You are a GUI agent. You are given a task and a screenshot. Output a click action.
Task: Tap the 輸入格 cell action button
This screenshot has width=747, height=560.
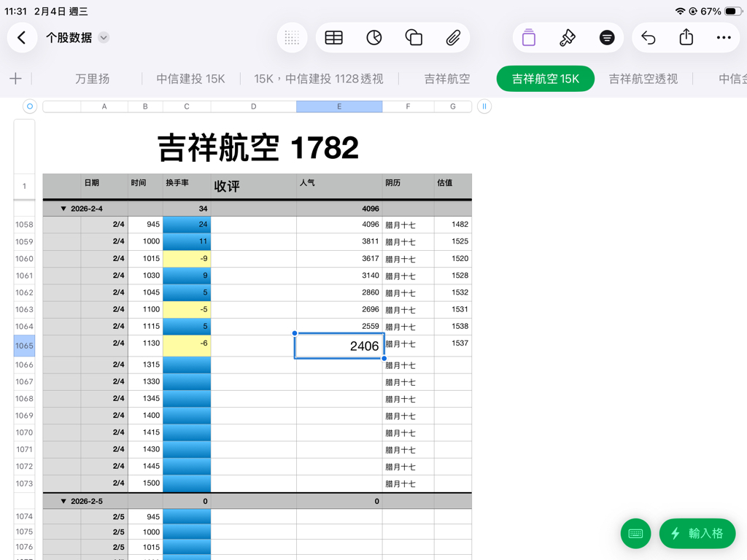697,533
